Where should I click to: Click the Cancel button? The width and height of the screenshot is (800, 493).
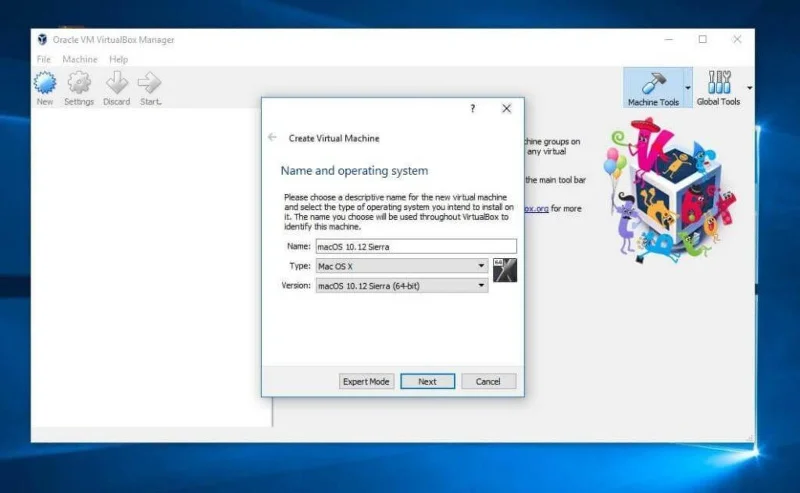[x=488, y=381]
